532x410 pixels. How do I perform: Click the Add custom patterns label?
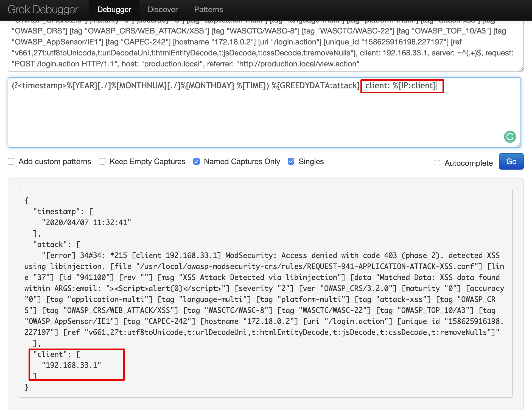(x=55, y=161)
